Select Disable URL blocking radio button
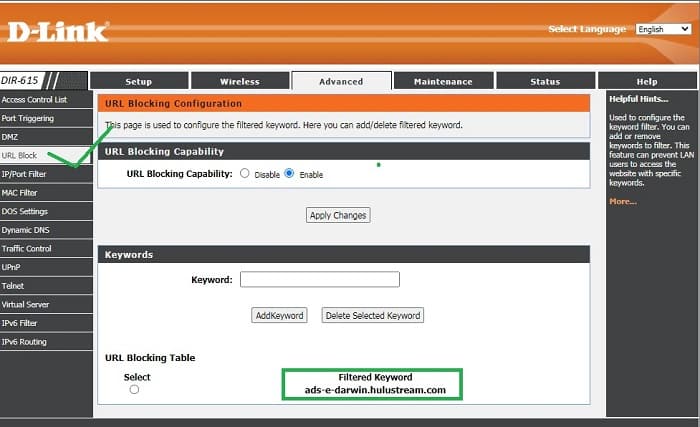Screen dimensions: 700x427 [245, 173]
